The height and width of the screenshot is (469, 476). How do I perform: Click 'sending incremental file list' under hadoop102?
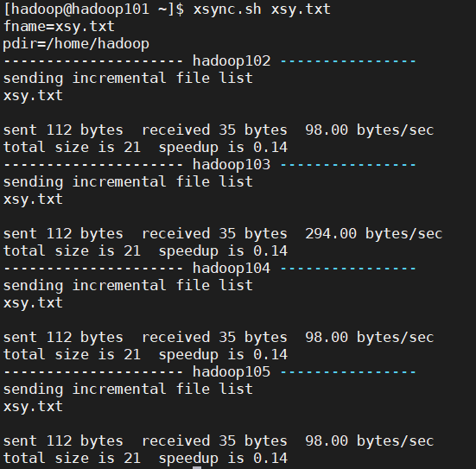click(128, 79)
